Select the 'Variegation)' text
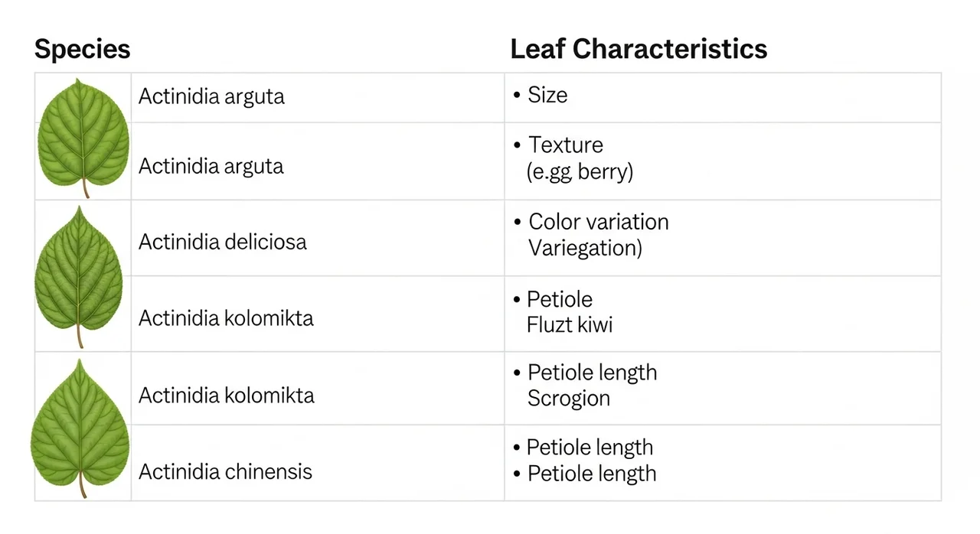The width and height of the screenshot is (980, 534). (585, 248)
